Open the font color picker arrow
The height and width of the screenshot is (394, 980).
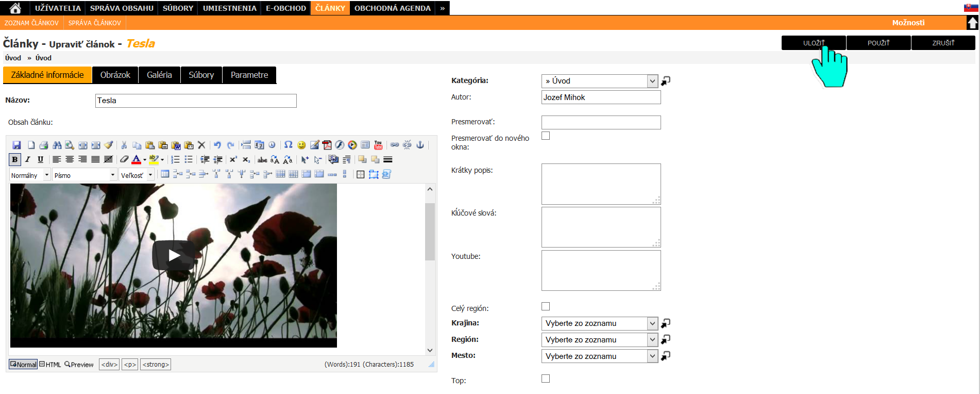[x=144, y=160]
